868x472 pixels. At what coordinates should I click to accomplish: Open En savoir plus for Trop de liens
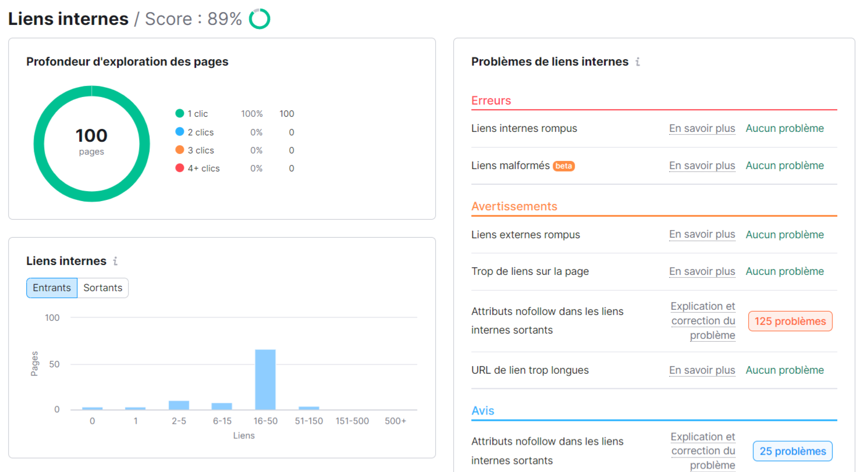point(702,271)
